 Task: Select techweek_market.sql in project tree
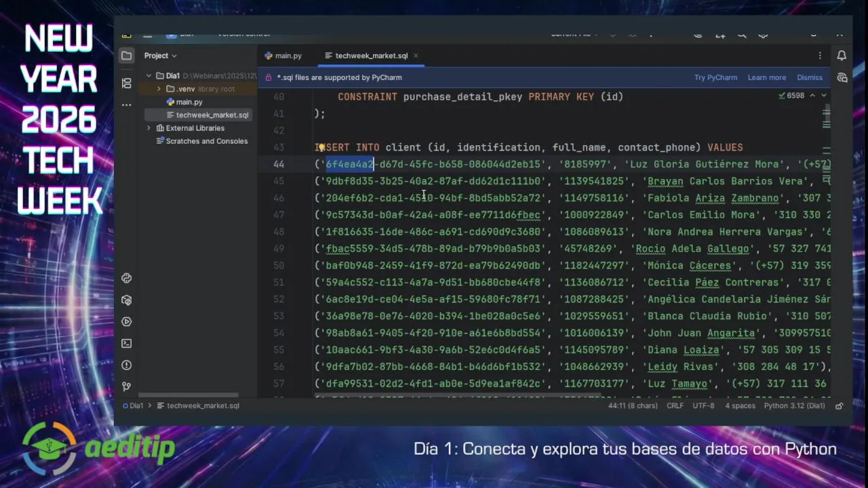tap(212, 115)
